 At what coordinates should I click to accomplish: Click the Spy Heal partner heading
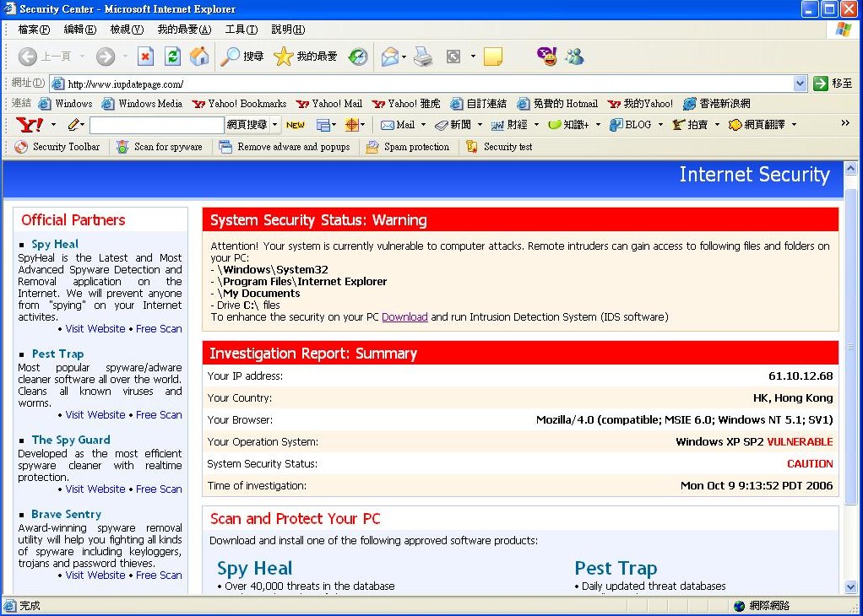(55, 244)
